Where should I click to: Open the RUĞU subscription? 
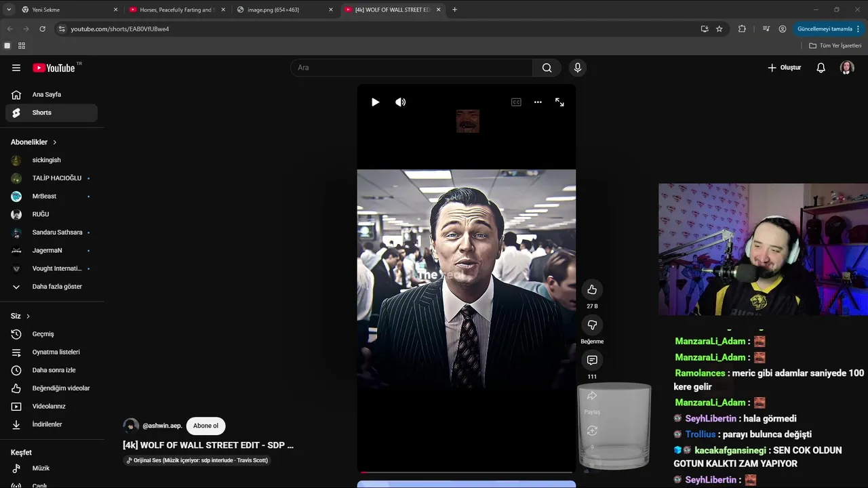[x=52, y=214]
